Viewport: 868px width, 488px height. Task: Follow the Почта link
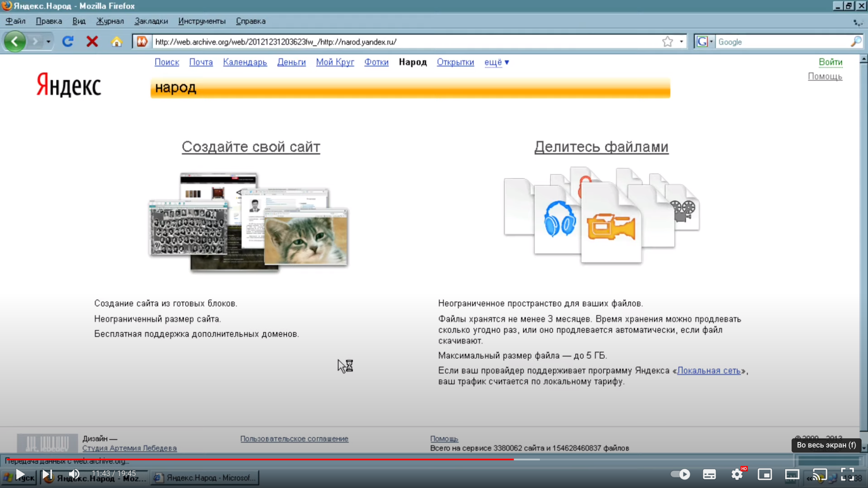pyautogui.click(x=201, y=62)
